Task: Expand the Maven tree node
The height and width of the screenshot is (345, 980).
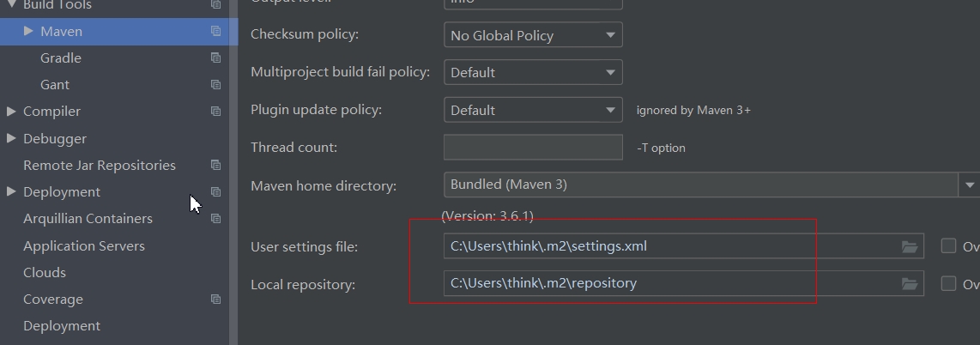Action: pyautogui.click(x=28, y=31)
